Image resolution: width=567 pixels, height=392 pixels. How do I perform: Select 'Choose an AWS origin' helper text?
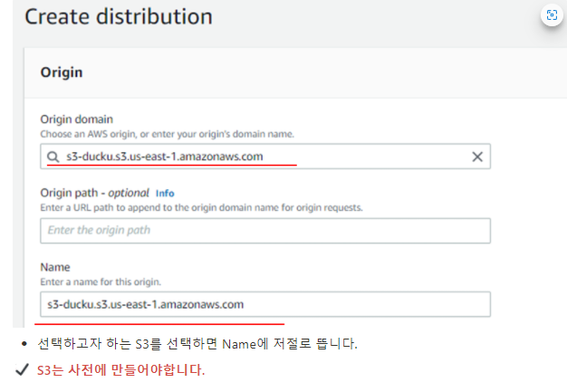point(167,134)
